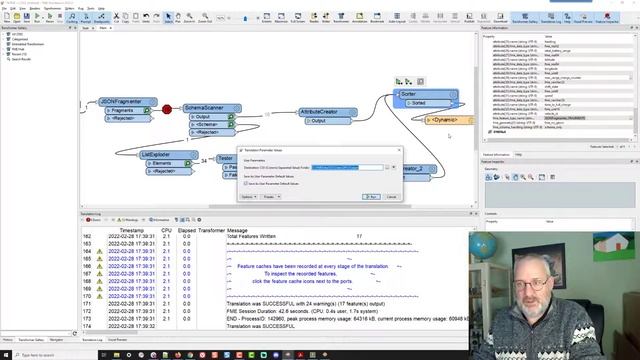Toggle the Translation Log panel button
The image size is (640, 360).
pyautogui.click(x=551, y=17)
